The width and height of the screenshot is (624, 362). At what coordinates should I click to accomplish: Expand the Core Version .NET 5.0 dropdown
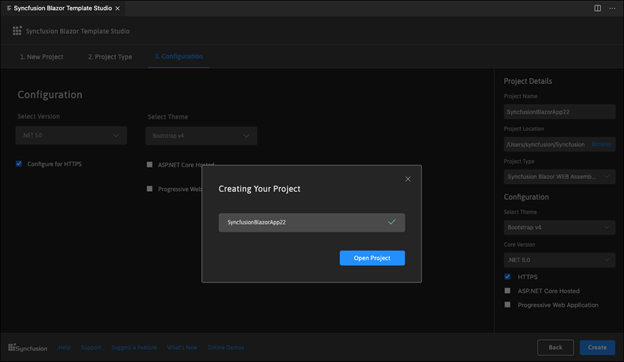click(x=560, y=260)
